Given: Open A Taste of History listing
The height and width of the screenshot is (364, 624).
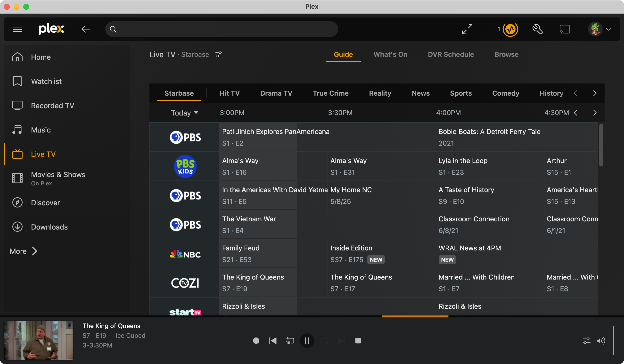Looking at the screenshot, I should (490, 196).
